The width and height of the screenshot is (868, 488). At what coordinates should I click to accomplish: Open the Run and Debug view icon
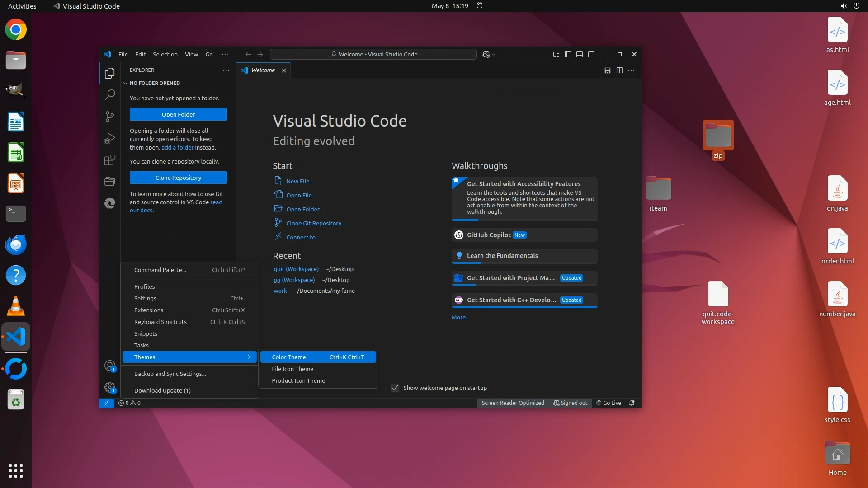tap(110, 138)
